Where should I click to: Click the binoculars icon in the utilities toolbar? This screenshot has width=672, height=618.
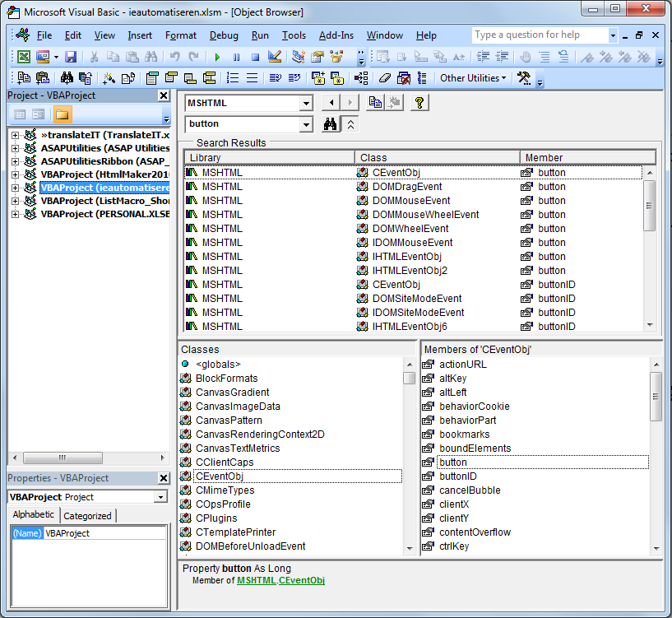pos(67,78)
